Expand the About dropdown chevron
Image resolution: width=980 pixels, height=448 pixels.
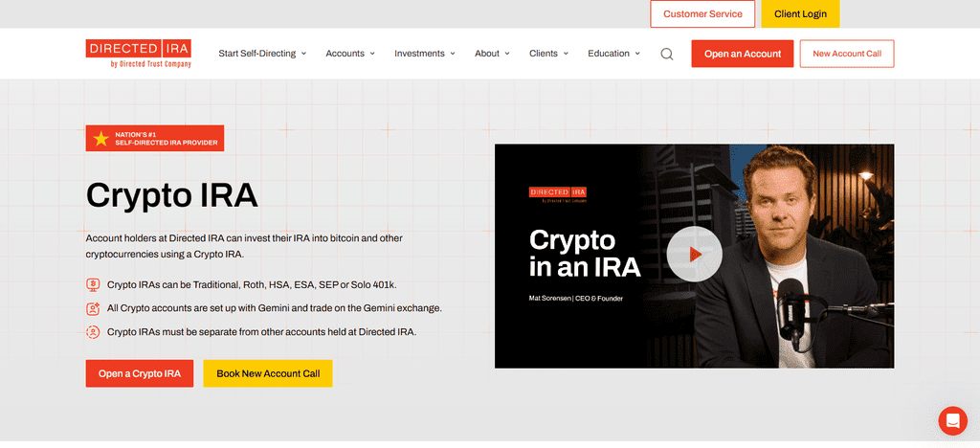tap(507, 54)
